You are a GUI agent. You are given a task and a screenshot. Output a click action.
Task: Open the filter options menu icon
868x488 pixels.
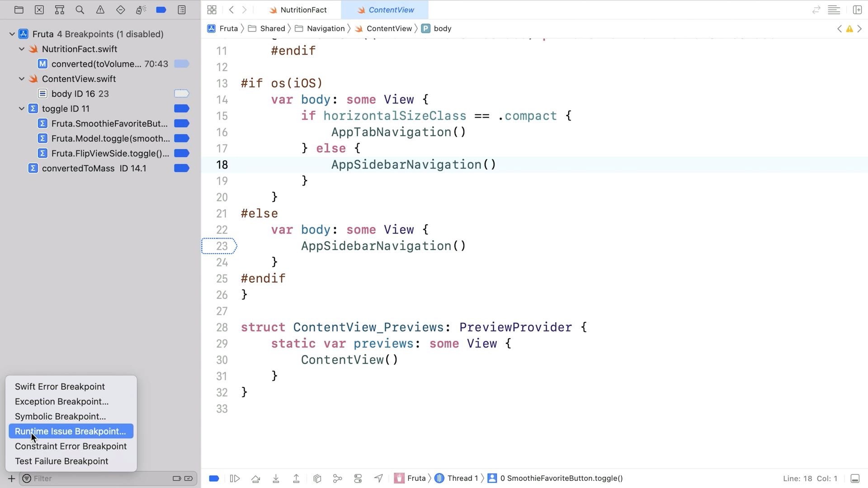click(x=27, y=479)
